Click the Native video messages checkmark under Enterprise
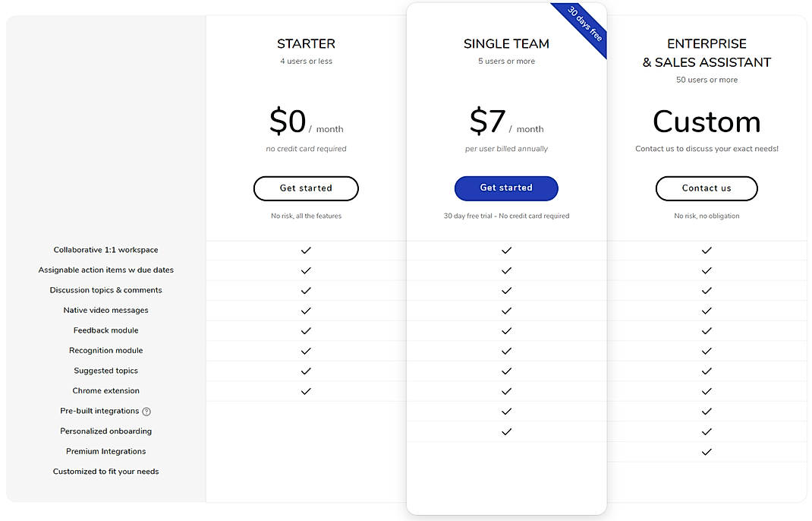This screenshot has height=521, width=812. click(x=707, y=311)
